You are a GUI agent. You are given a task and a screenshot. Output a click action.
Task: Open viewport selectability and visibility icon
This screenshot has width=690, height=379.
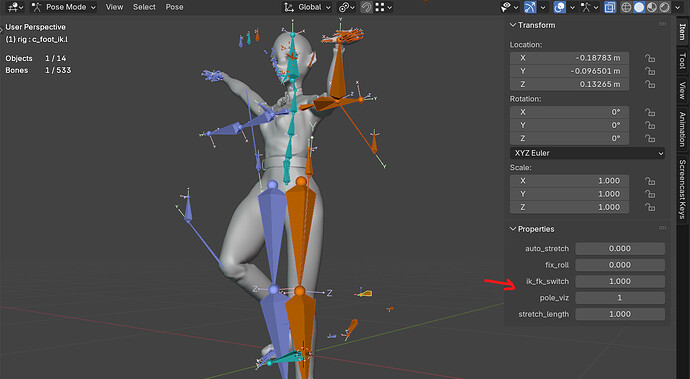pyautogui.click(x=506, y=7)
